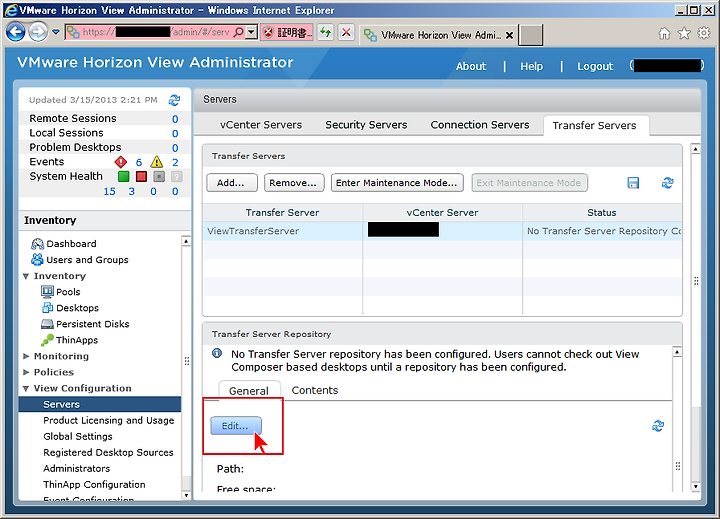This screenshot has height=519, width=720.
Task: Click Enter Maintenance Mode... button
Action: click(x=397, y=183)
